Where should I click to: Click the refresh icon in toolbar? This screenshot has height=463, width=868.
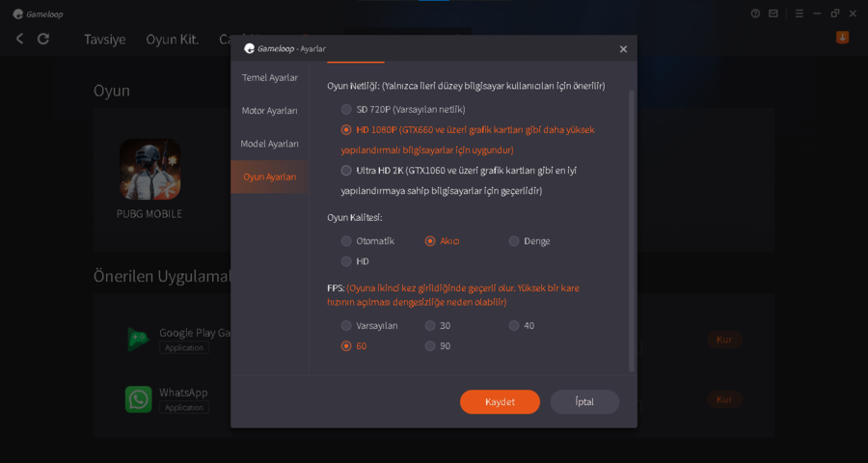click(x=43, y=39)
